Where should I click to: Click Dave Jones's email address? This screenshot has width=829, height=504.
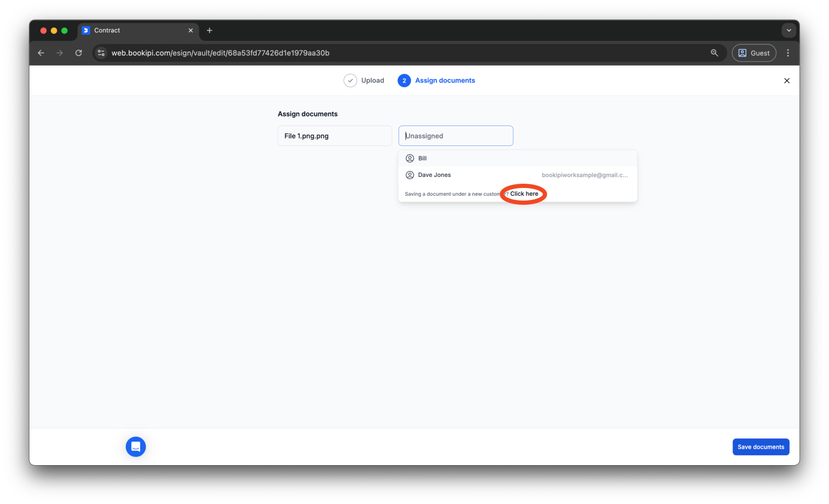click(x=584, y=175)
